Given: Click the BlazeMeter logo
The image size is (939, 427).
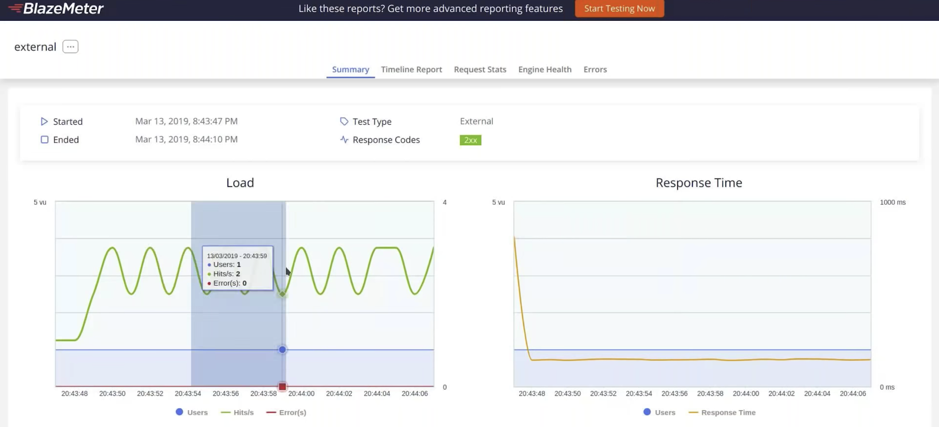Looking at the screenshot, I should (56, 9).
